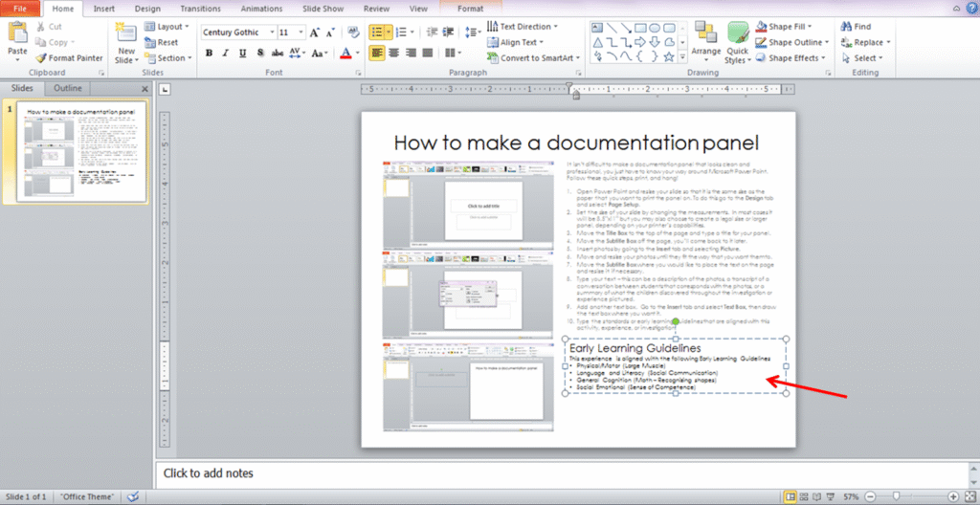This screenshot has height=505, width=980.
Task: Switch to the Design tab
Action: (x=146, y=9)
